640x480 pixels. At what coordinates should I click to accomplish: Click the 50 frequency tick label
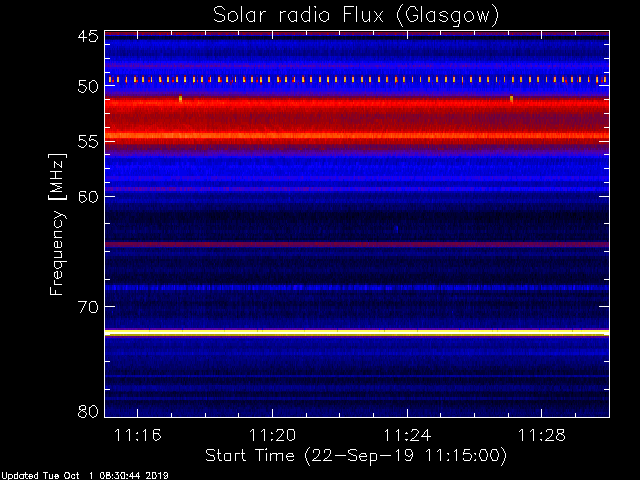pos(88,86)
